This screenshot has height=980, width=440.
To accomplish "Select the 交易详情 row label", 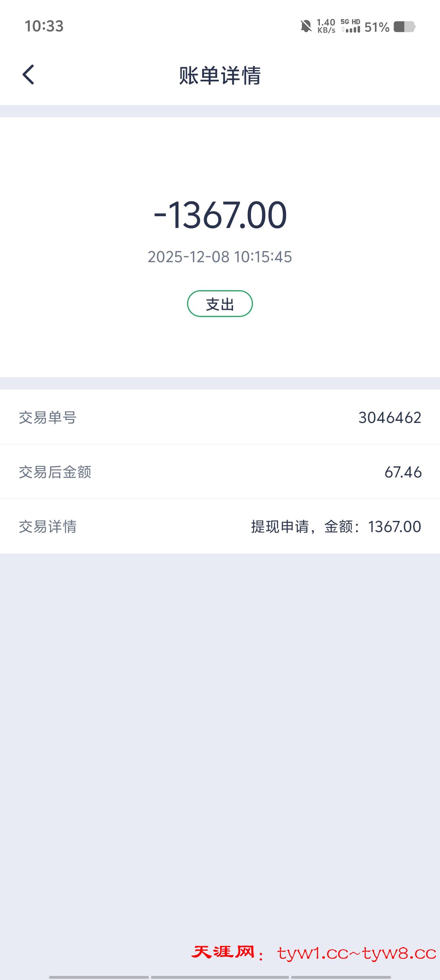I will point(48,527).
